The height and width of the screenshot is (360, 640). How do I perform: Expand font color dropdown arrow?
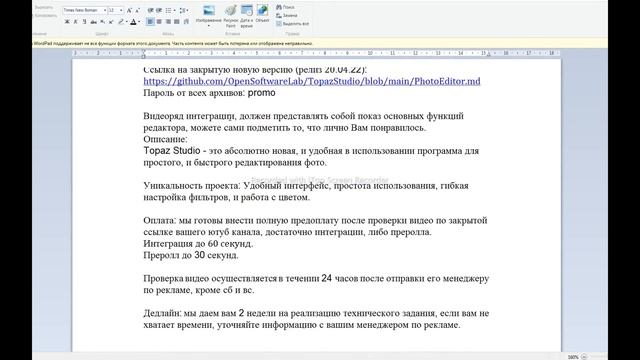pyautogui.click(x=139, y=22)
